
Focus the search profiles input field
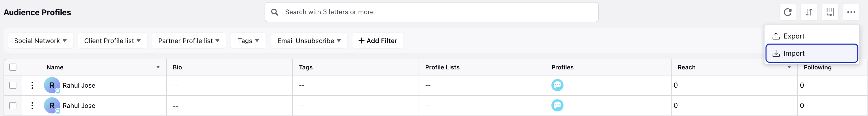(432, 12)
